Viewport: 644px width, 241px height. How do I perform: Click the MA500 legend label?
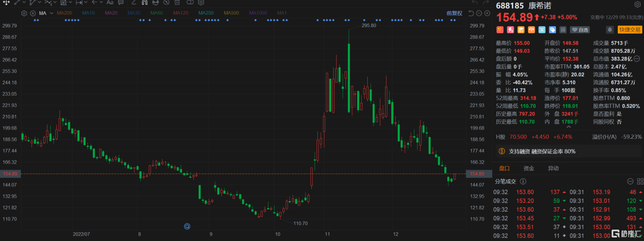[x=232, y=13]
